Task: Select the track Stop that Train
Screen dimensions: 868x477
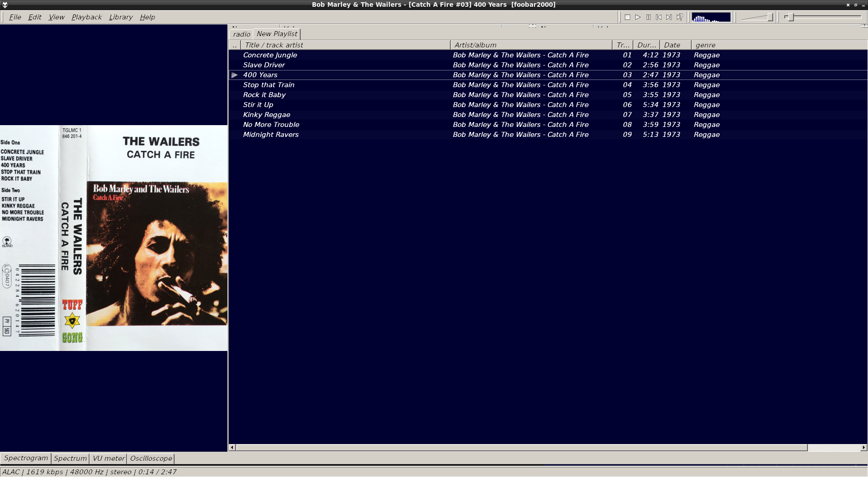Action: [x=548, y=85]
